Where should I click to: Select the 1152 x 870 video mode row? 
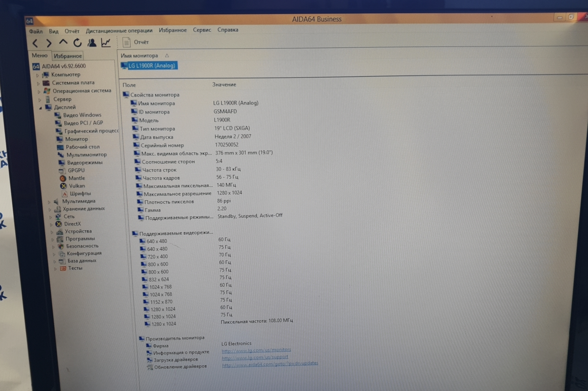click(x=188, y=301)
